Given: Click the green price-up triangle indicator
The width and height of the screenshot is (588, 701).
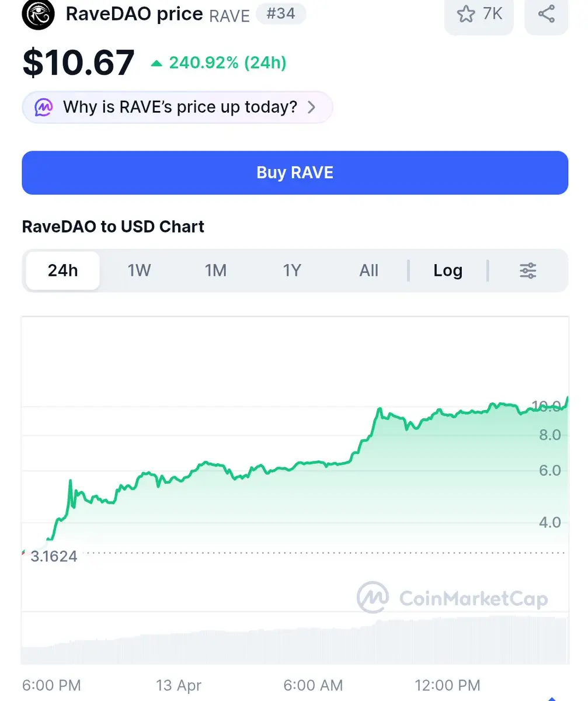Looking at the screenshot, I should (156, 63).
